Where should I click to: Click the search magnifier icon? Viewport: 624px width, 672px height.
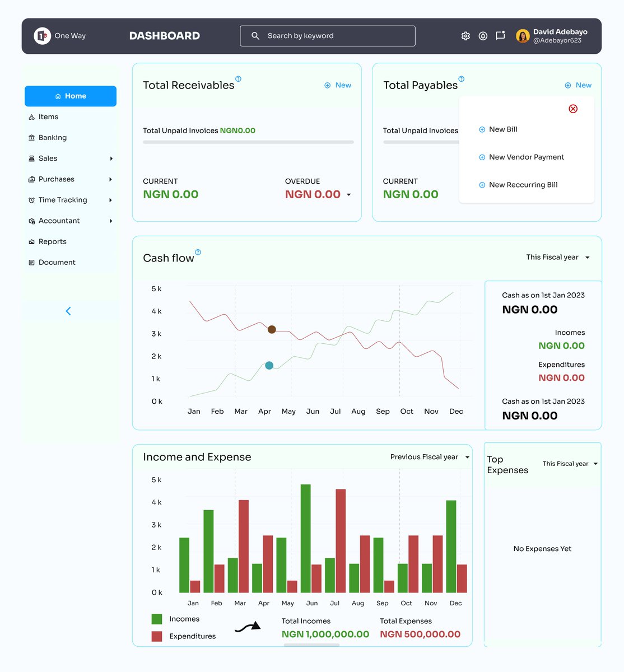click(x=255, y=36)
